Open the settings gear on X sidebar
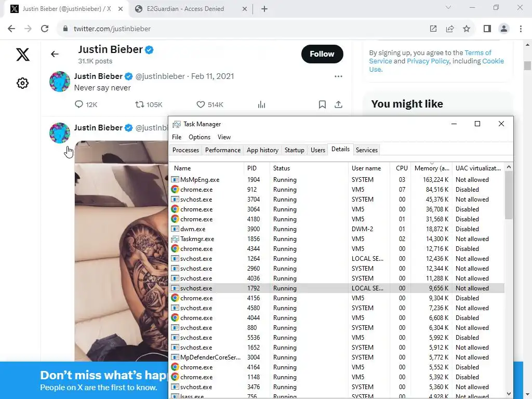532x399 pixels. point(23,83)
